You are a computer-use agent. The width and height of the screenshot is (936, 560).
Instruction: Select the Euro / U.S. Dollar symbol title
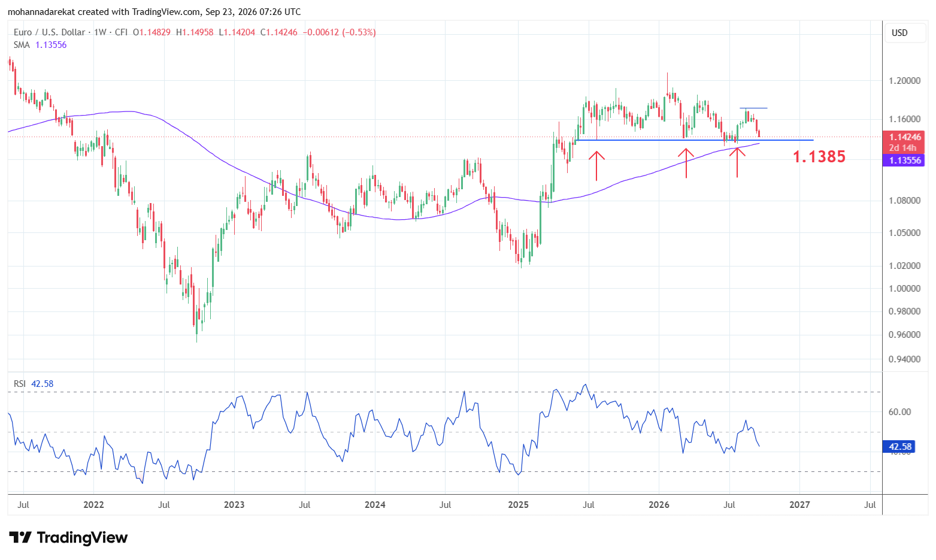50,32
